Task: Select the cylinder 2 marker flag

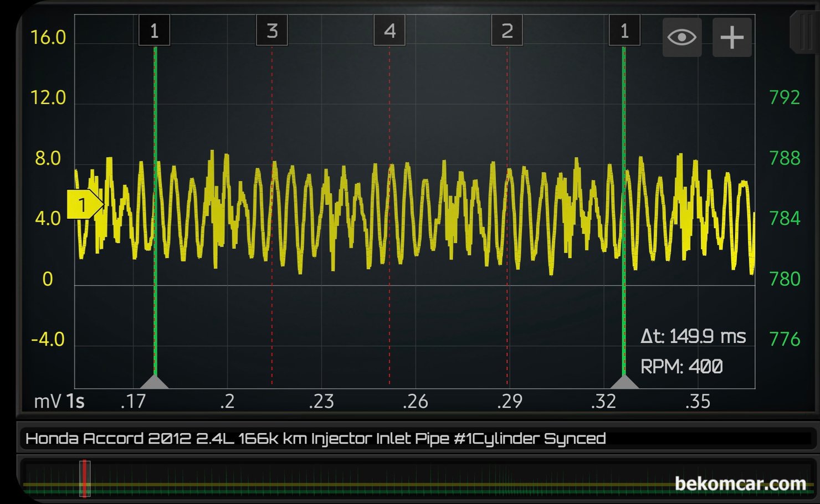Action: tap(507, 31)
